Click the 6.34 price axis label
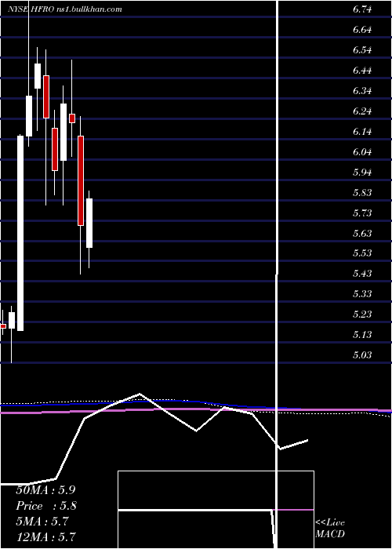 [361, 91]
